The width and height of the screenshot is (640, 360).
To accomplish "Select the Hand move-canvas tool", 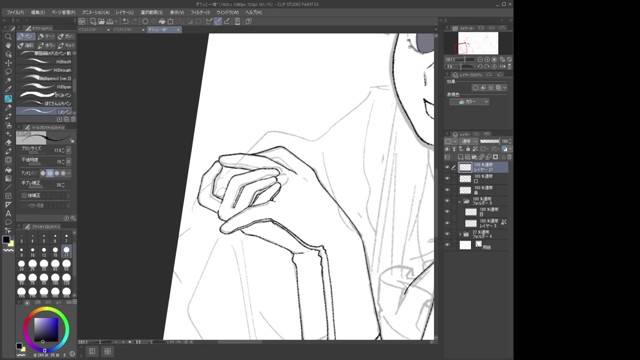I will coord(8,45).
